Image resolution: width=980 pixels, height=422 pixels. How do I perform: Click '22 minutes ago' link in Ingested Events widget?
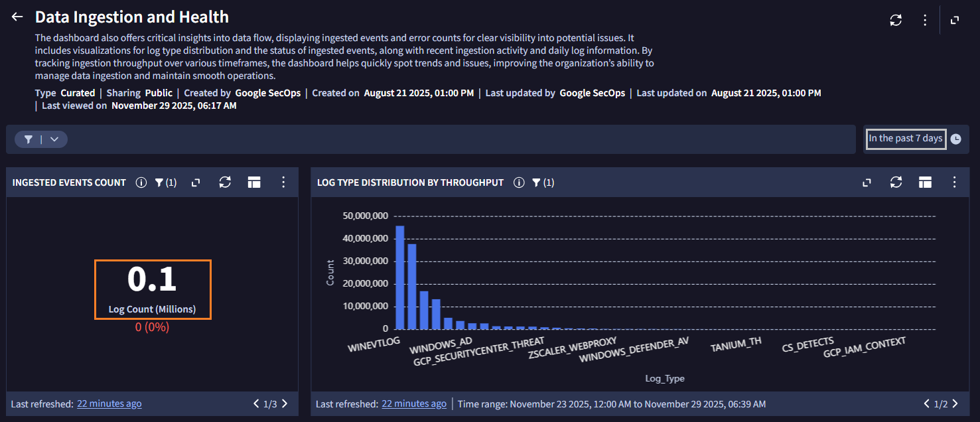[109, 403]
